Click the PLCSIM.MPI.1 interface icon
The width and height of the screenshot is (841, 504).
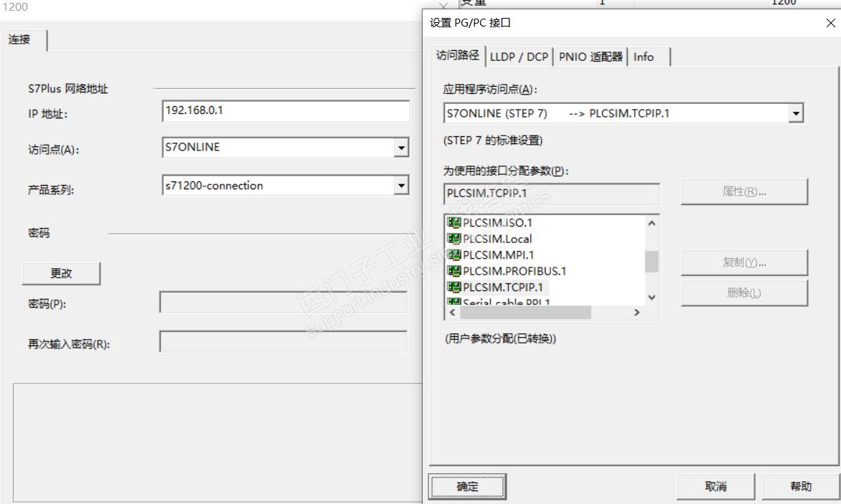[x=454, y=255]
